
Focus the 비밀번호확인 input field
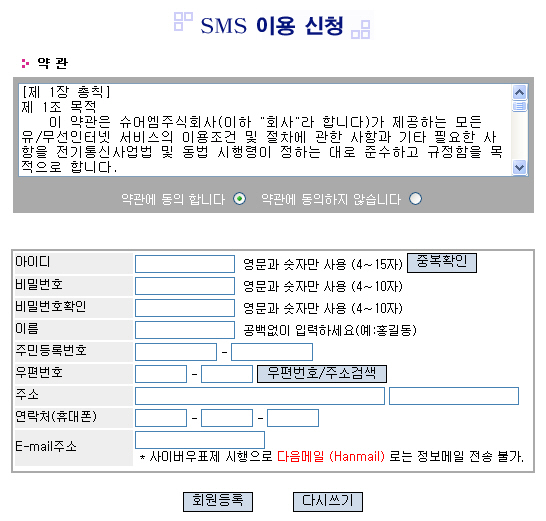click(185, 308)
